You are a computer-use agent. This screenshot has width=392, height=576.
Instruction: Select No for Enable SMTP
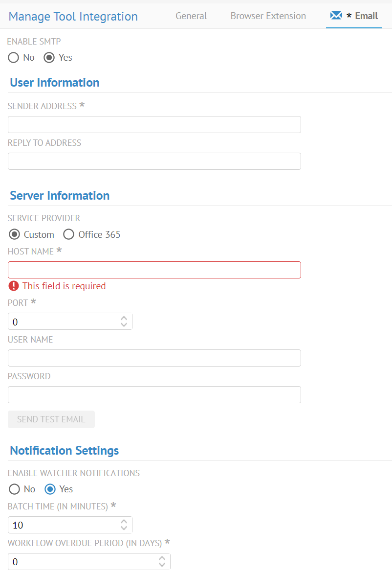coord(14,58)
